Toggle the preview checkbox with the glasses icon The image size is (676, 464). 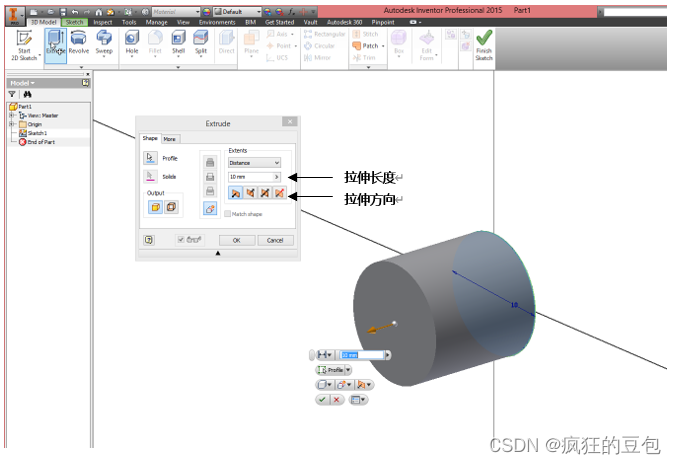[x=181, y=240]
